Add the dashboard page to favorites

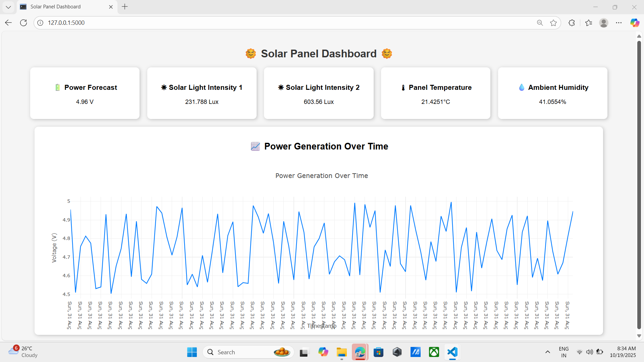[x=554, y=22]
